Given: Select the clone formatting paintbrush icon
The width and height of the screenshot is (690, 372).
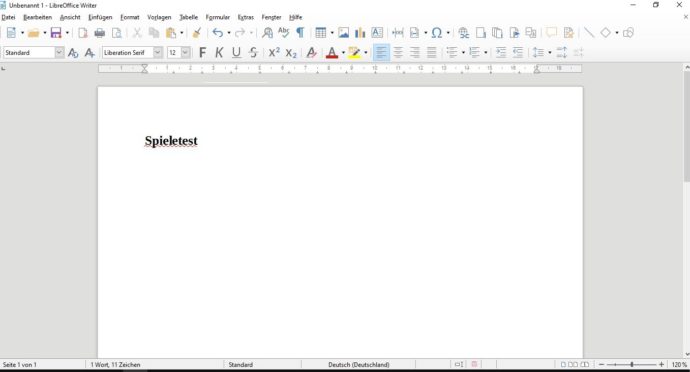Looking at the screenshot, I should click(x=197, y=33).
